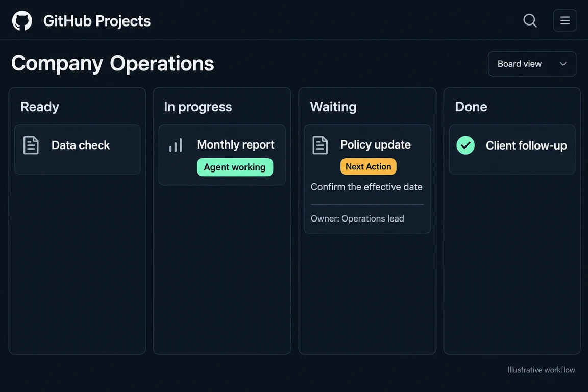Click the Next Action orange label
588x392 pixels.
pyautogui.click(x=368, y=166)
